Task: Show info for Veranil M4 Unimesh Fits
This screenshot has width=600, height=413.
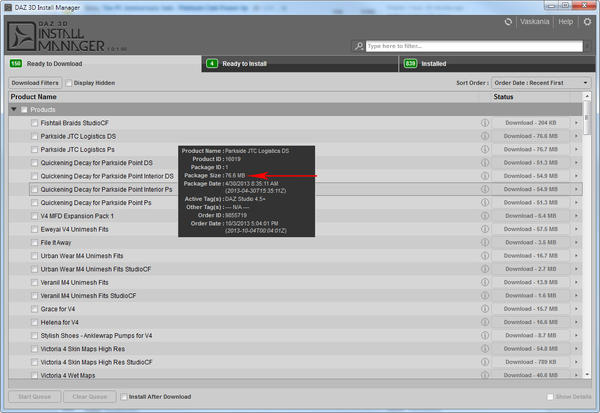Action: tap(485, 282)
